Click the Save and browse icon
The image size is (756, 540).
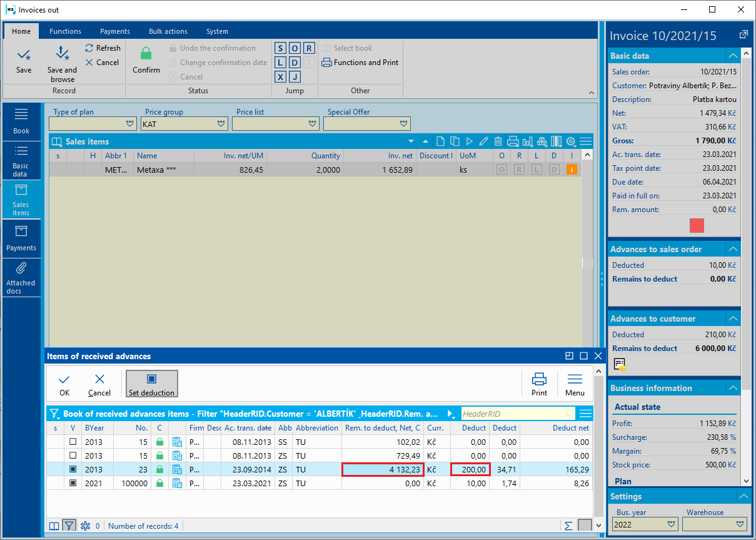(x=62, y=53)
